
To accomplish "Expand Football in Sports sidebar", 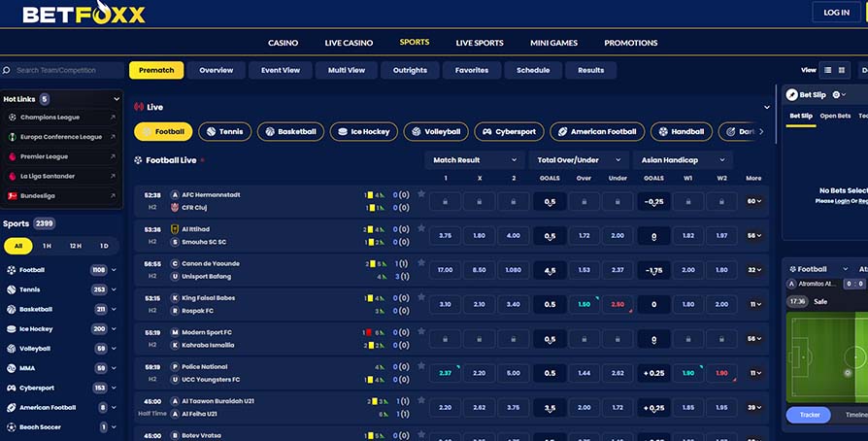I will pyautogui.click(x=114, y=270).
